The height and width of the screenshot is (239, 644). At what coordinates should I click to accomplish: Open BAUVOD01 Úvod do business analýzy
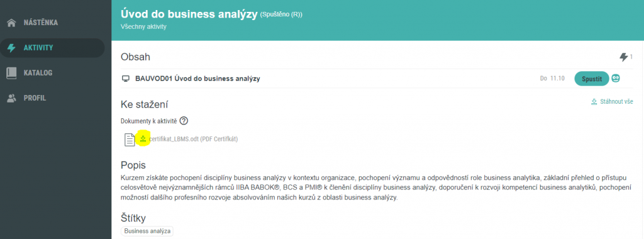(x=197, y=79)
